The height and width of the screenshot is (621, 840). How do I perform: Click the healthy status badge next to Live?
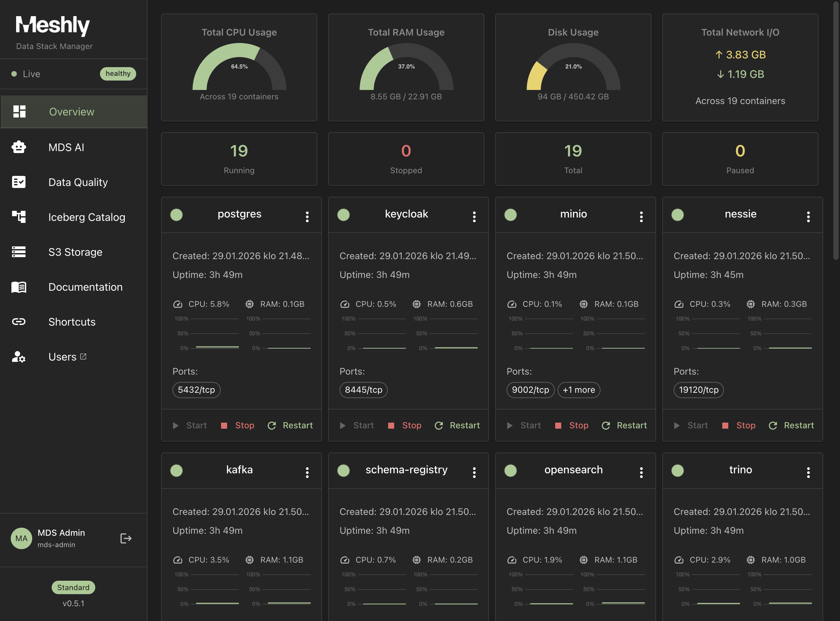tap(118, 74)
